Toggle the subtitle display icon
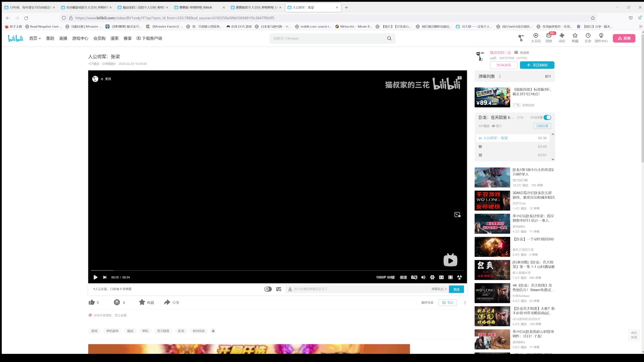644x362 pixels. tap(414, 277)
